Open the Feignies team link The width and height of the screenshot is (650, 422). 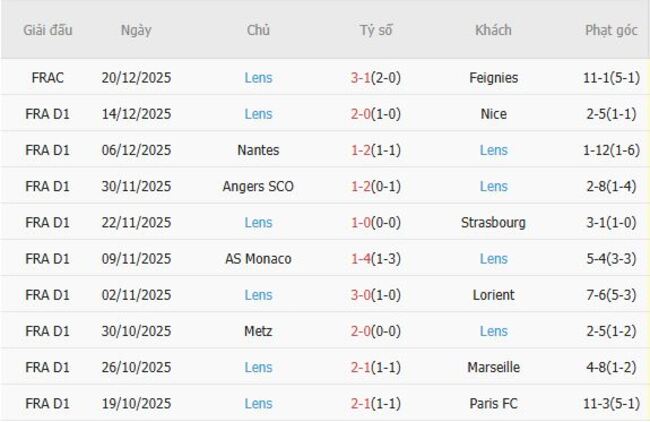pyautogui.click(x=493, y=78)
